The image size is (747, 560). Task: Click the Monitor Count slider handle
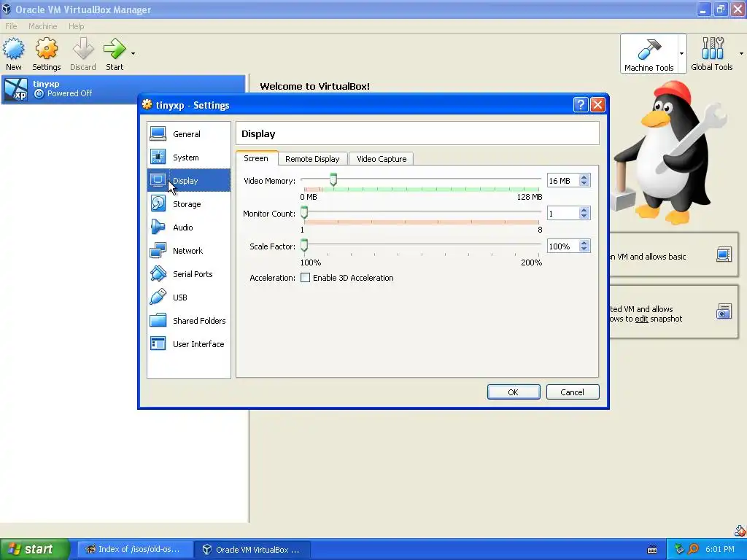click(304, 212)
